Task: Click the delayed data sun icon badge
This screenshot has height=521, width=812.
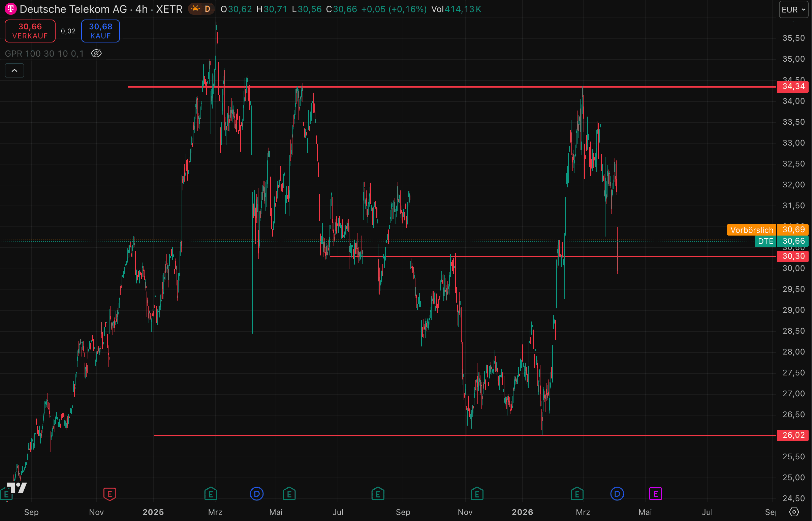Action: pos(201,9)
